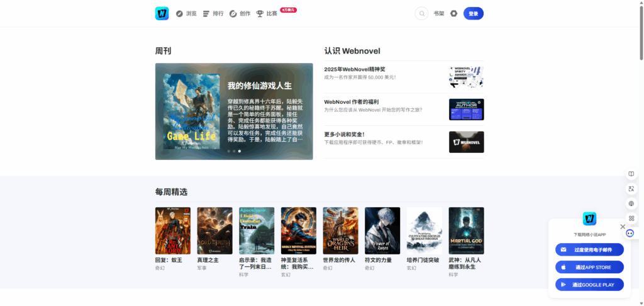Click the 我的修仙游戏人生 banner title
644x306 pixels.
(260, 86)
